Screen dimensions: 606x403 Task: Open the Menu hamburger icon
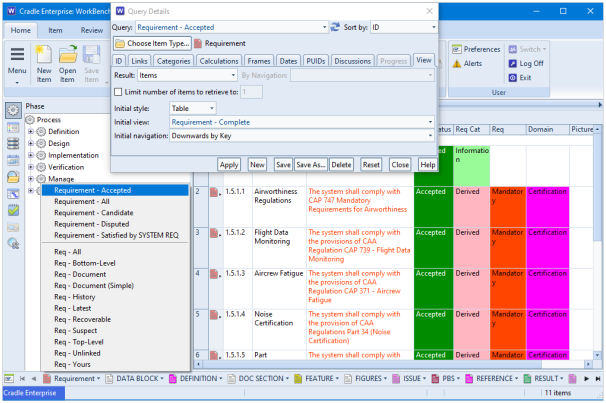click(17, 54)
